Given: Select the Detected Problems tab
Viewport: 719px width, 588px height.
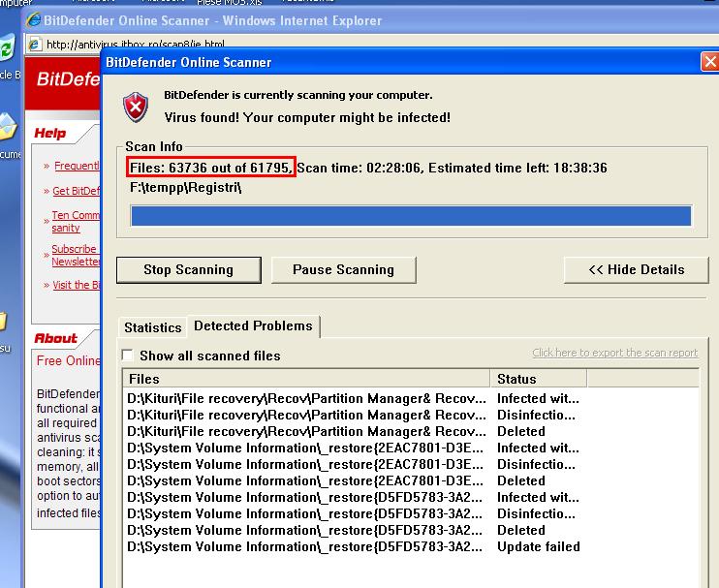Looking at the screenshot, I should 253,325.
